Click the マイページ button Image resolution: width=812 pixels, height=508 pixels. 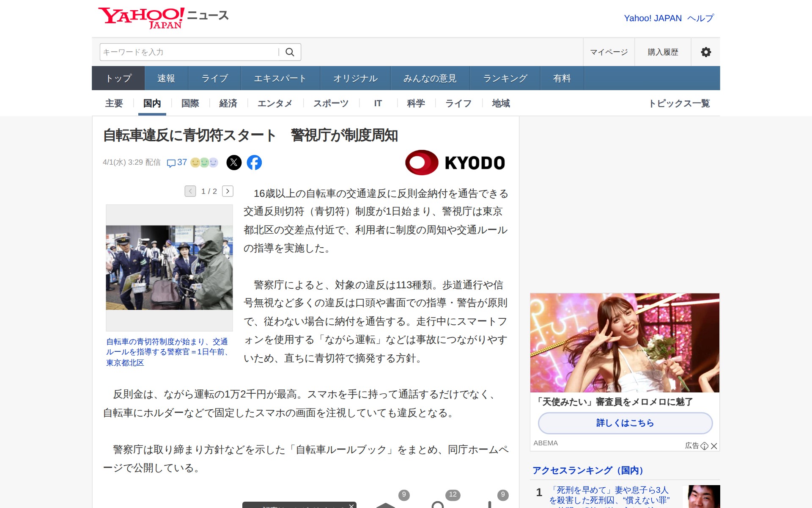(609, 52)
